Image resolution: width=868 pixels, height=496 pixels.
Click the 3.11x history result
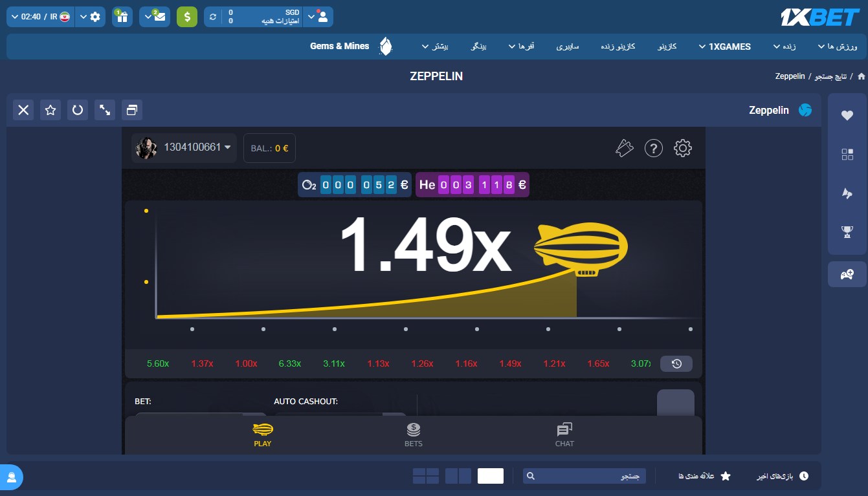click(x=334, y=363)
